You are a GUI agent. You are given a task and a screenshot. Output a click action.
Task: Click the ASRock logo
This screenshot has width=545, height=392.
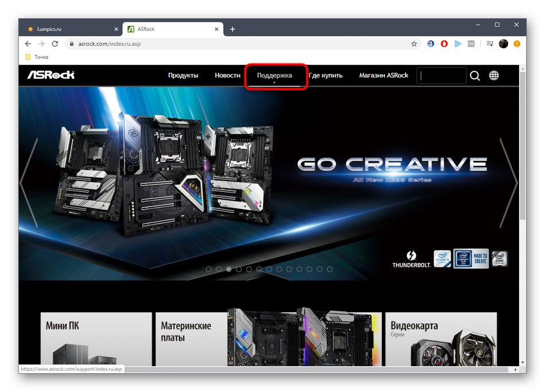(51, 75)
